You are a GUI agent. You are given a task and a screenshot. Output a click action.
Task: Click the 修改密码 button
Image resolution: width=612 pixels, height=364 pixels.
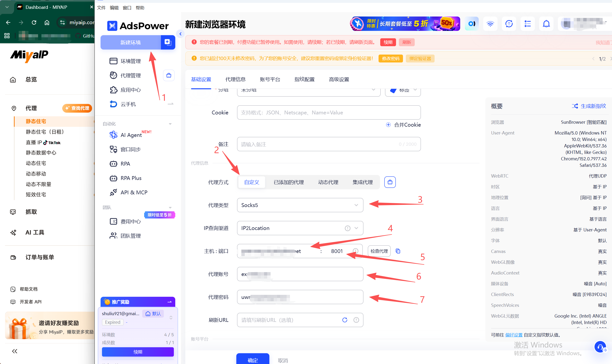391,58
